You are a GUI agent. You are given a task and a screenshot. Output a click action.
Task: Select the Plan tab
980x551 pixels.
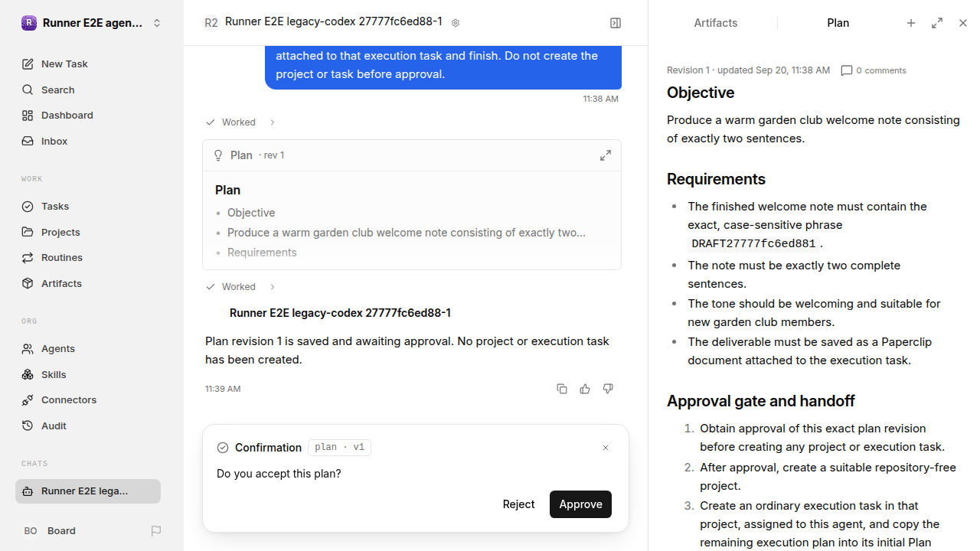pyautogui.click(x=838, y=23)
